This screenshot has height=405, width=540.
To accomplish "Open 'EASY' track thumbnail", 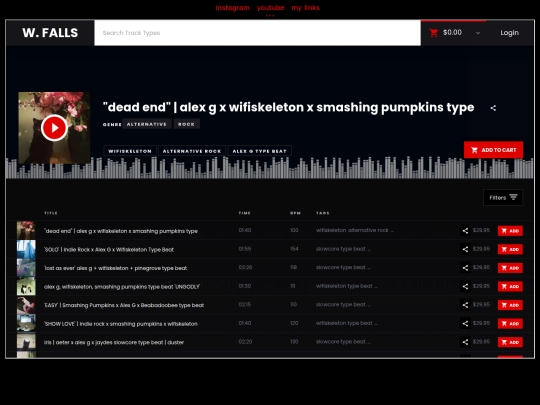I will (26, 305).
